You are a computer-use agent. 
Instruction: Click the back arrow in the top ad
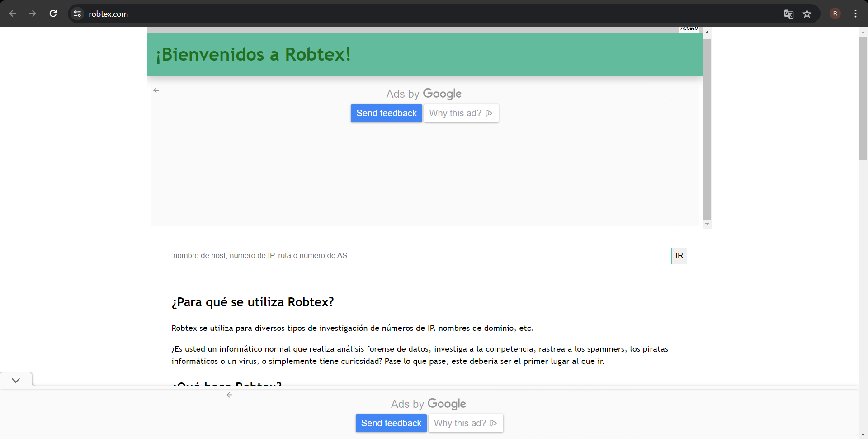(x=156, y=91)
